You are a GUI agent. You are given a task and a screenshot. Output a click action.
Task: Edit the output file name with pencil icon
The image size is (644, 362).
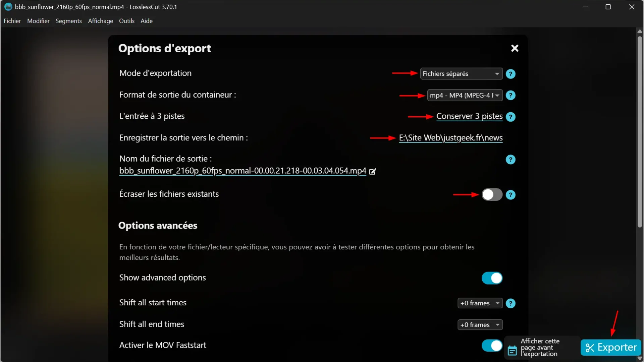tap(373, 172)
